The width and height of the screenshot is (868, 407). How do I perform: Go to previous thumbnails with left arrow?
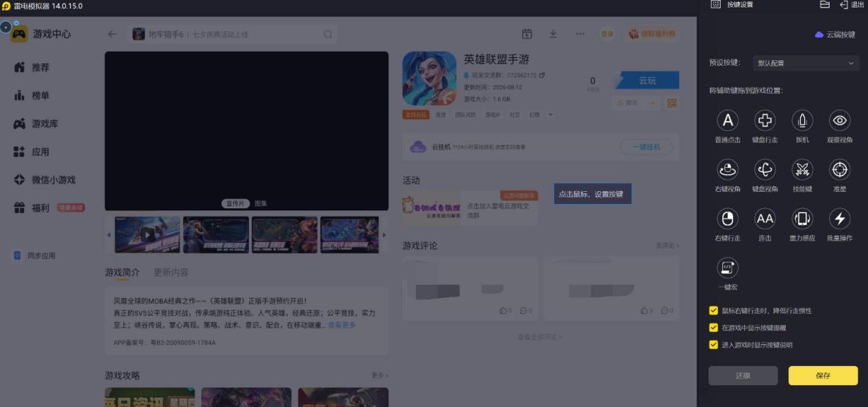(x=108, y=235)
